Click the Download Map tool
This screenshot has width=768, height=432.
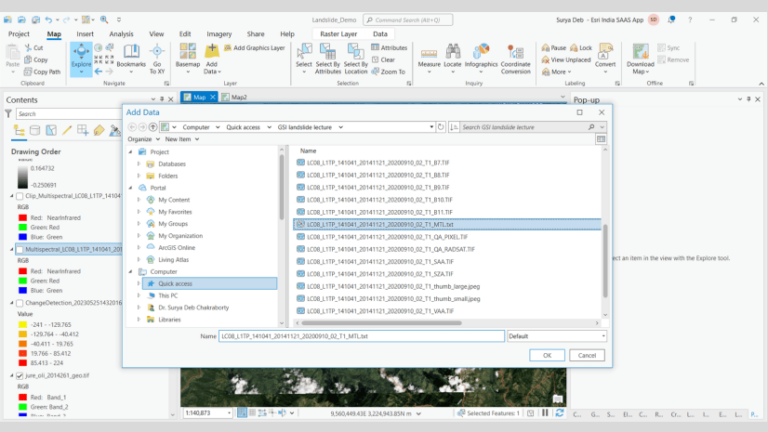(640, 59)
